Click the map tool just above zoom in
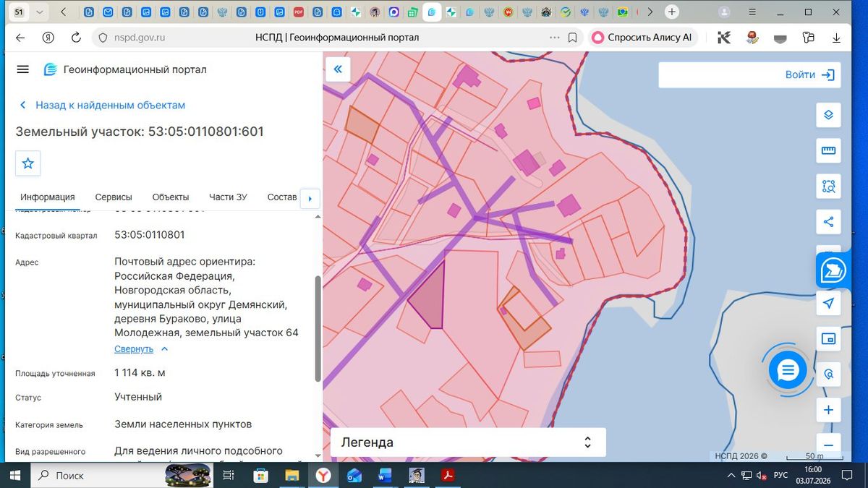This screenshot has width=868, height=488. pyautogui.click(x=828, y=374)
